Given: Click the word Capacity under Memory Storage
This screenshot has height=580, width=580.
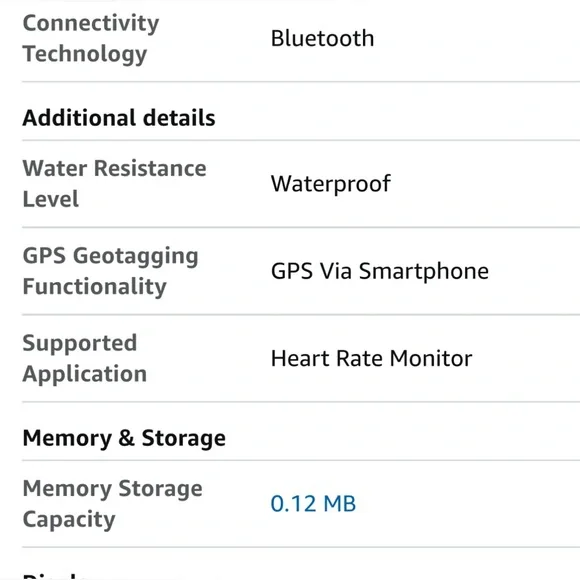Looking at the screenshot, I should click(x=69, y=519).
